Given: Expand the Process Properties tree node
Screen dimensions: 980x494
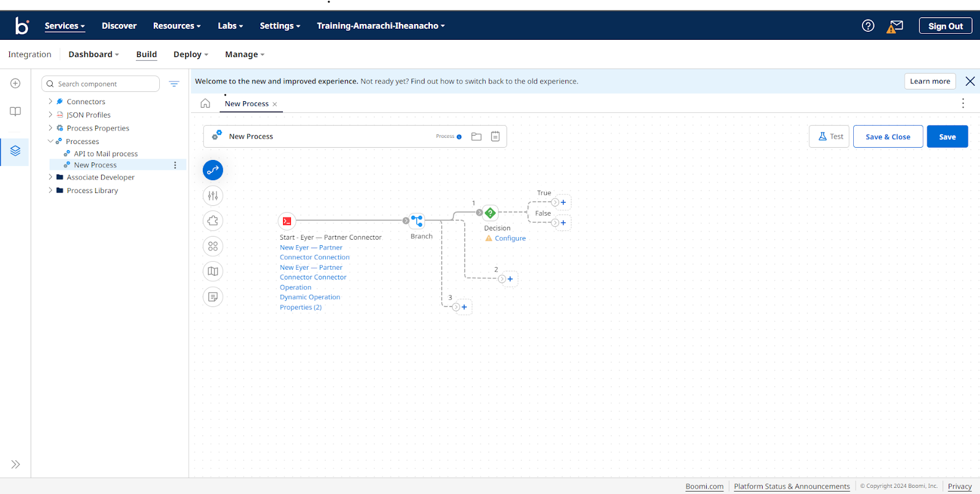Looking at the screenshot, I should click(50, 128).
